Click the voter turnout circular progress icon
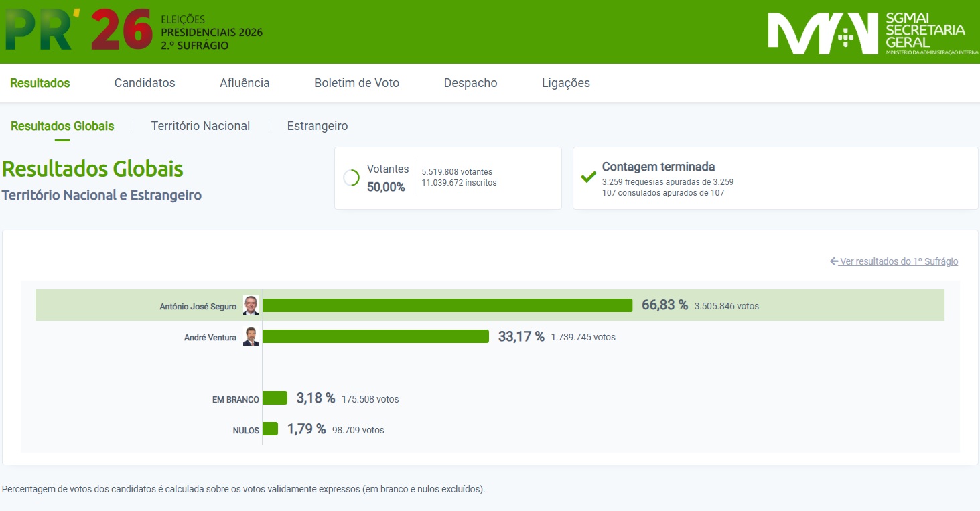The height and width of the screenshot is (511, 980). coord(351,178)
